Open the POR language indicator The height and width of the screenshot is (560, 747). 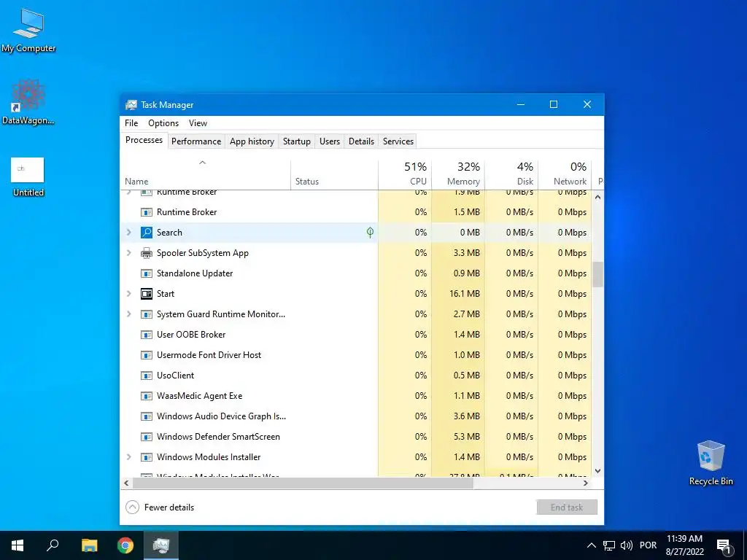(x=648, y=545)
